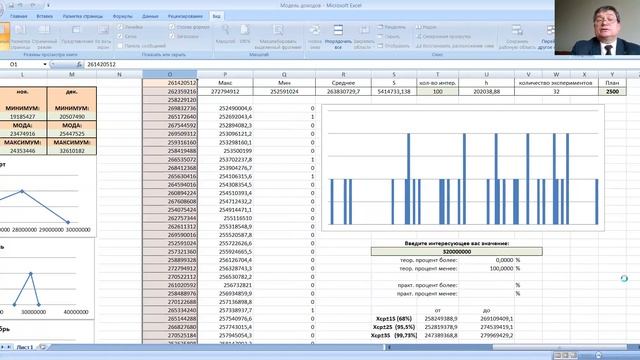Switch to the Главная ribbon tab
The image size is (640, 360).
19,16
